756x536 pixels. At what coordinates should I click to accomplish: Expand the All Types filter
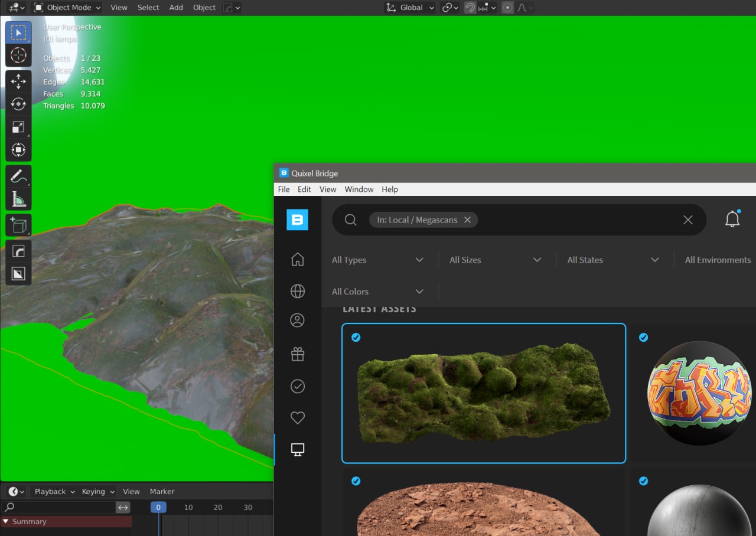tap(378, 260)
